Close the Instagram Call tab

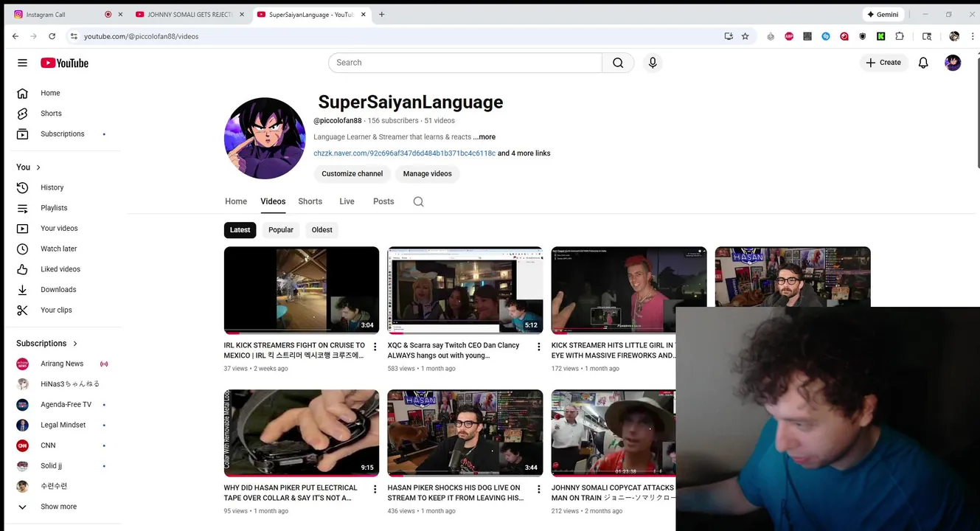(120, 14)
